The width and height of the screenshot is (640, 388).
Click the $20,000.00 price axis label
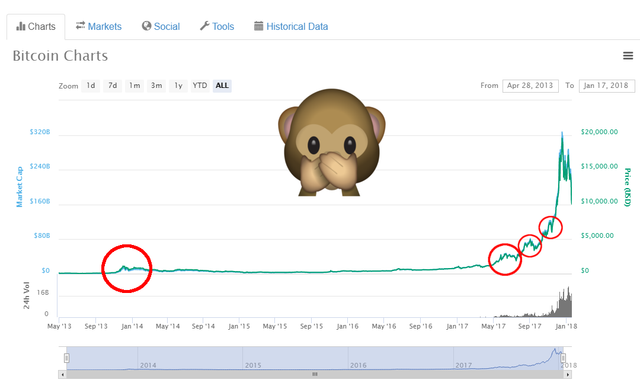pos(599,132)
